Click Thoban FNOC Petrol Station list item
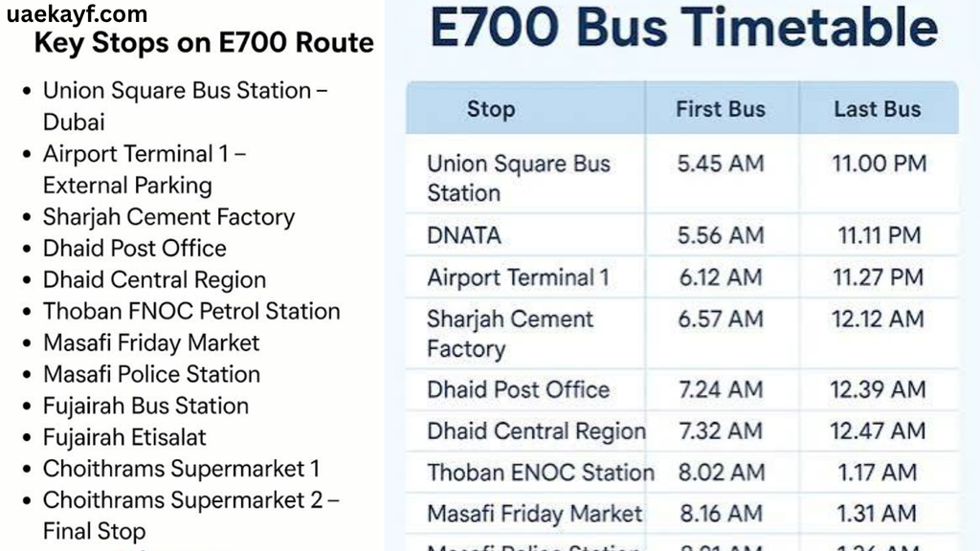Screen dimensions: 980x551 pos(191,311)
